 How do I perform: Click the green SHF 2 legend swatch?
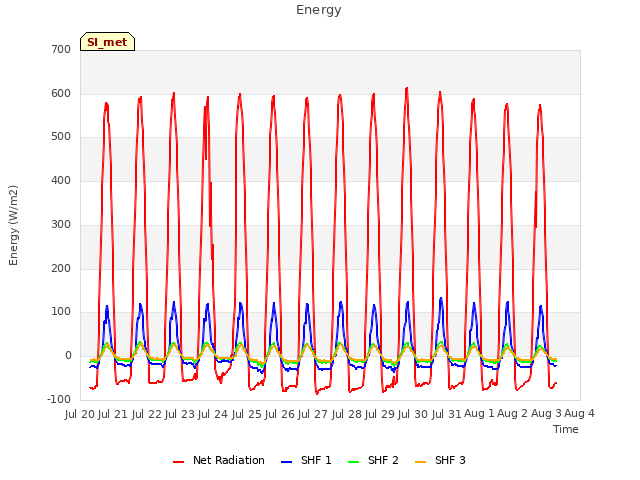point(353,462)
